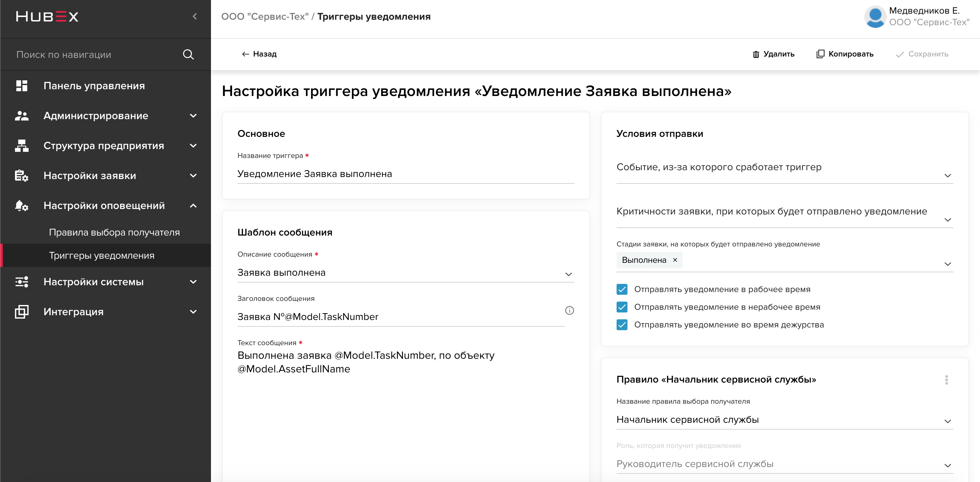Collapse the Настройки оповещений menu chevron
This screenshot has width=980, height=482.
click(193, 206)
